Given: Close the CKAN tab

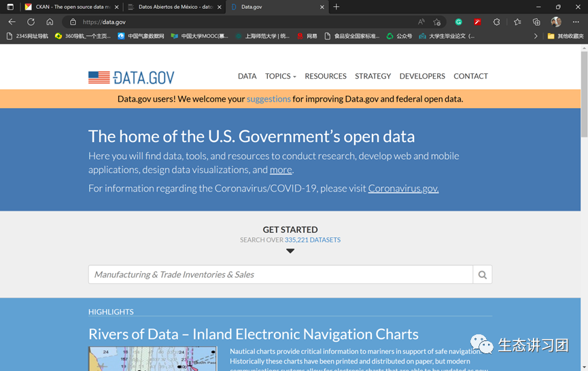Looking at the screenshot, I should point(117,7).
